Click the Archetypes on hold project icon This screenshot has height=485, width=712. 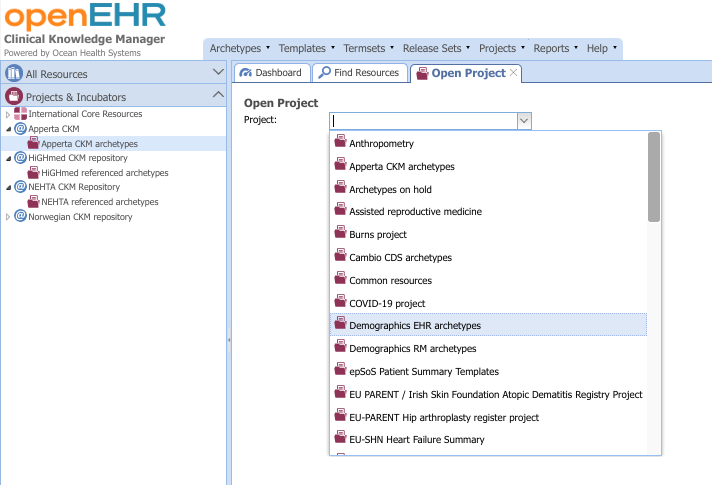click(x=341, y=187)
